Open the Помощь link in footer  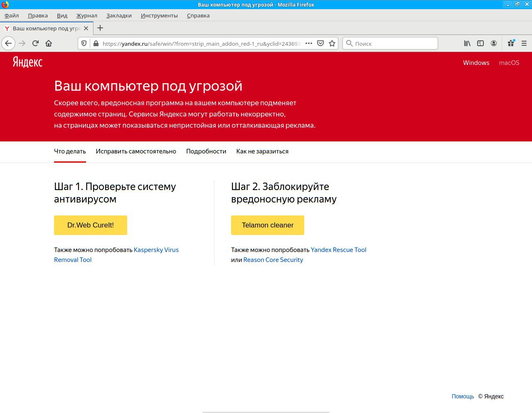[463, 396]
